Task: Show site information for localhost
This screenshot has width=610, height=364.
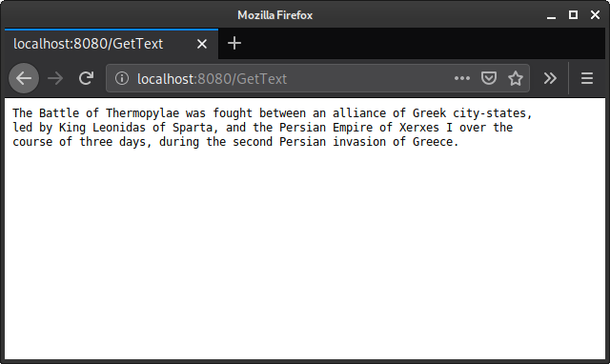Action: tap(122, 78)
